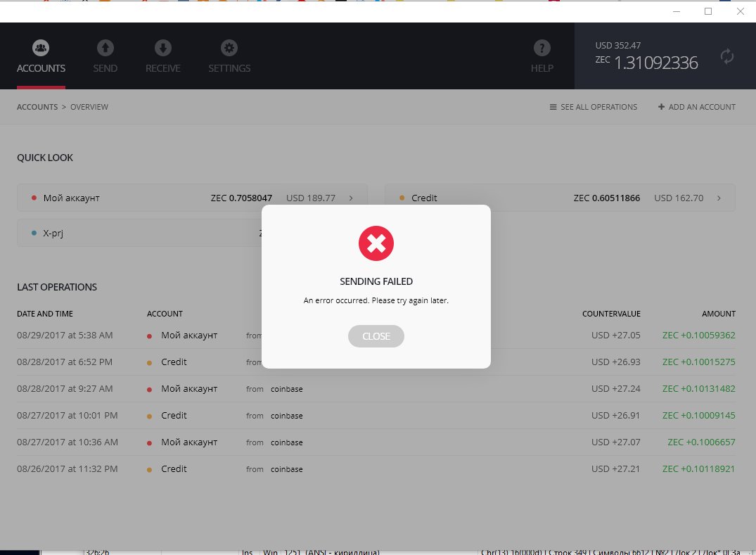Viewport: 756px width, 555px height.
Task: Click amount ZEC +0.10059362
Action: point(698,335)
